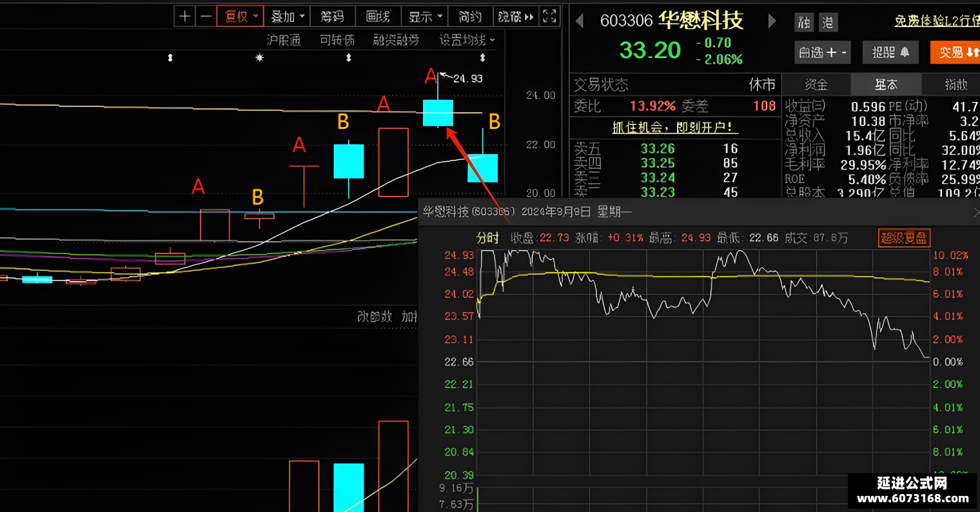Zoom out the chart with minus icon

(x=206, y=16)
